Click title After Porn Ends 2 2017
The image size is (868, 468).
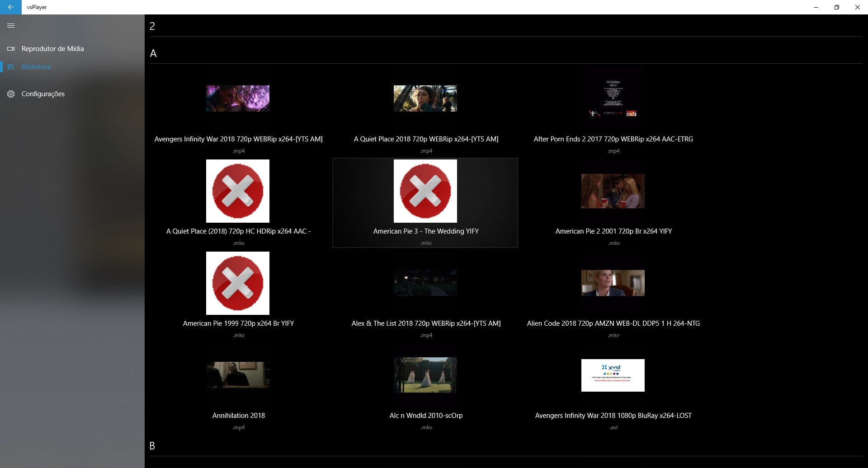click(x=613, y=139)
